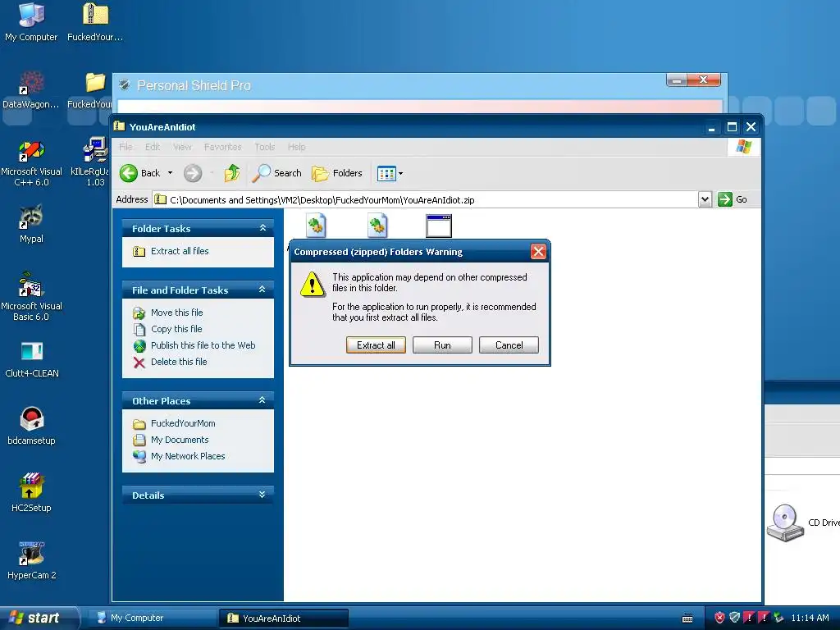This screenshot has width=840, height=630.
Task: Open the Help menu
Action: pos(296,147)
